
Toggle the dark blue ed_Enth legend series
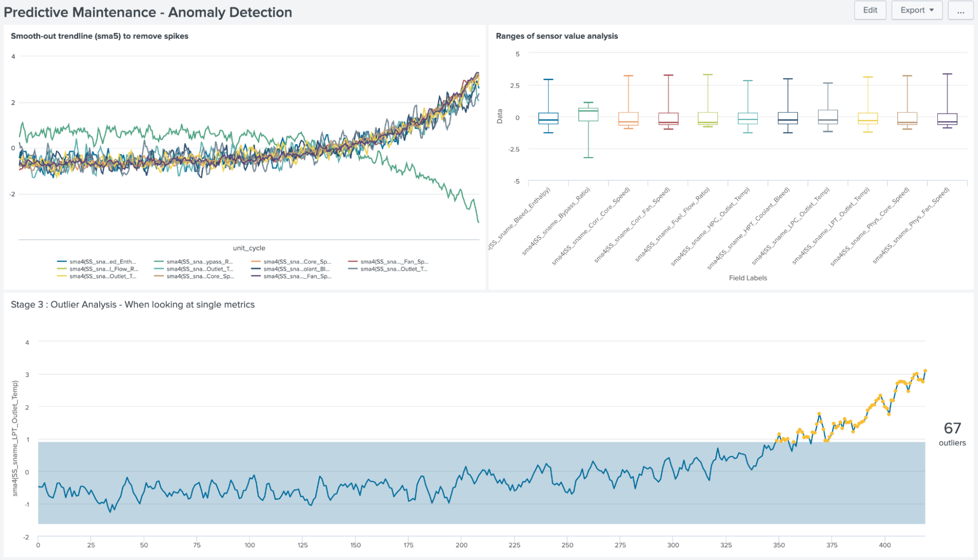click(x=97, y=262)
